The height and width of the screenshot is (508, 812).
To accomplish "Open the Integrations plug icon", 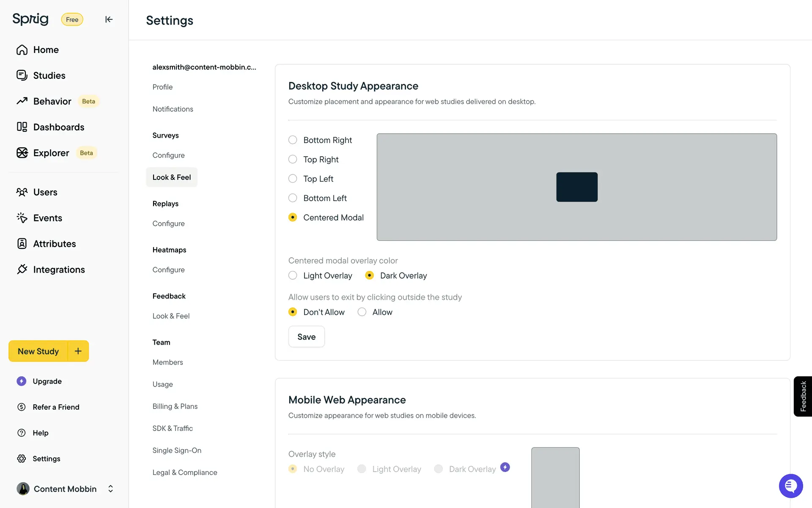I will click(22, 269).
